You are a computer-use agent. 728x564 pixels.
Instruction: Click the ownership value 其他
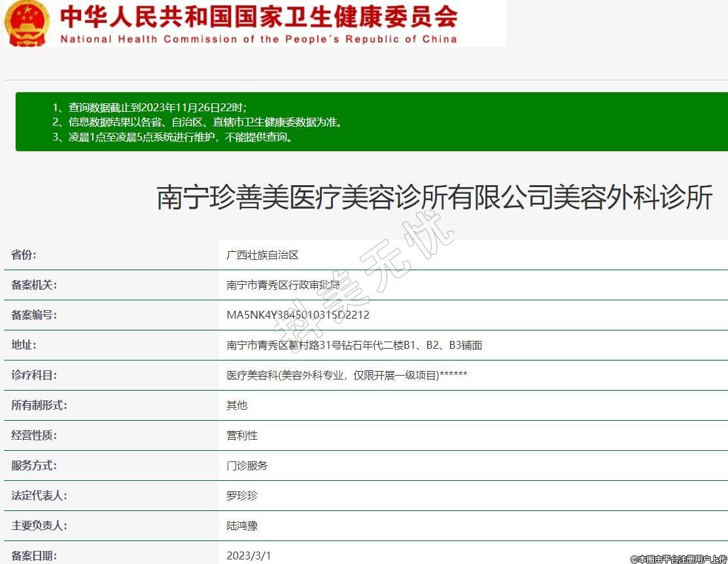point(237,405)
